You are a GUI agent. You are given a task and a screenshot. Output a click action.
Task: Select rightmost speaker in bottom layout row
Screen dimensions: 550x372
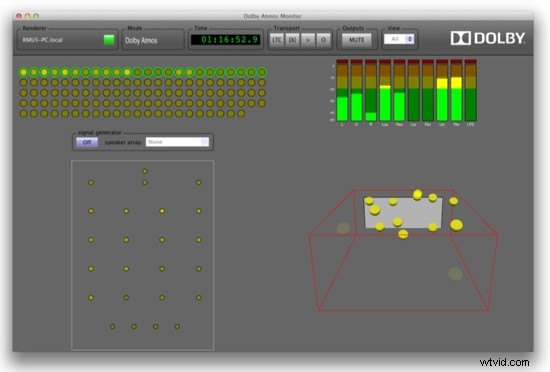tap(177, 326)
